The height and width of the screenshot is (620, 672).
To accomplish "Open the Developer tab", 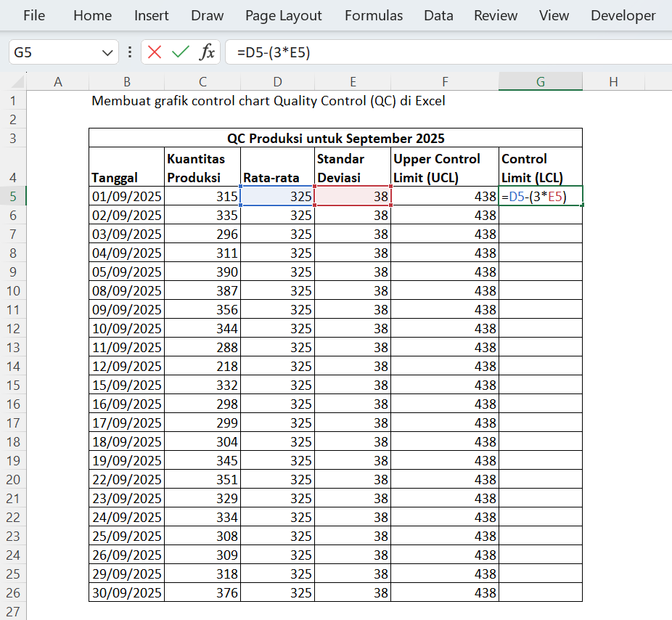I will [623, 15].
